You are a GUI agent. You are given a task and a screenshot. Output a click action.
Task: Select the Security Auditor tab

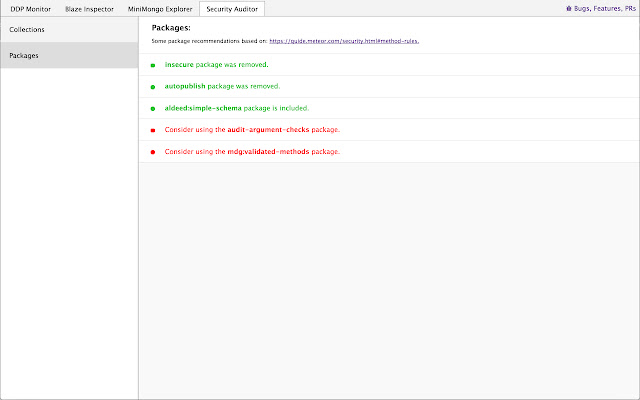point(232,8)
